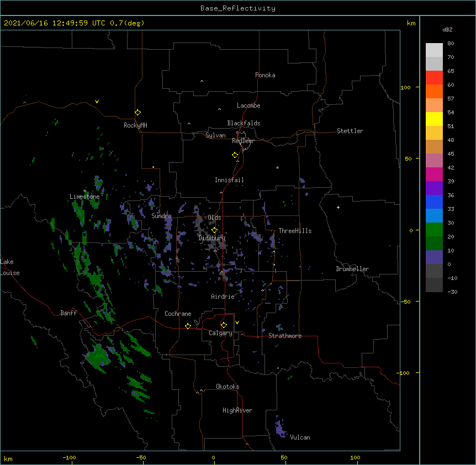476x465 pixels.
Task: Click the Base_Reflectivity title text
Action: (x=238, y=8)
